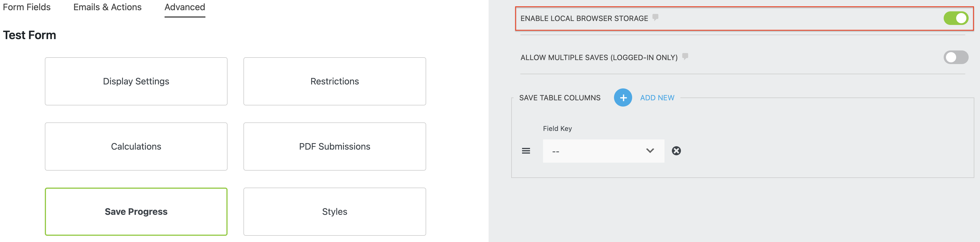Open the Calculations settings panel

(136, 146)
